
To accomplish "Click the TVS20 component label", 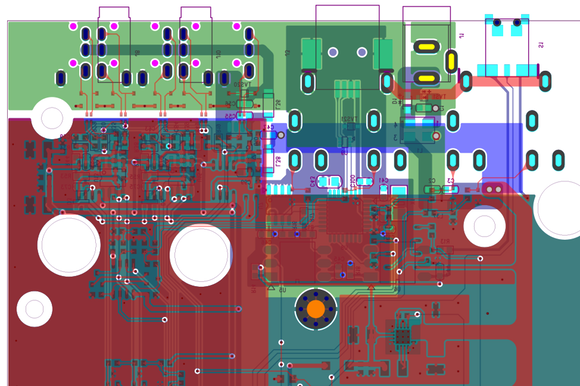I will 243,85.
